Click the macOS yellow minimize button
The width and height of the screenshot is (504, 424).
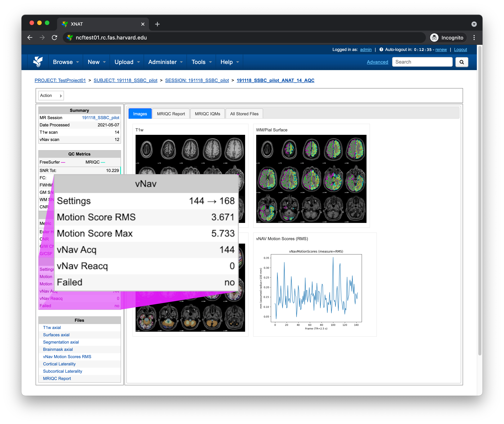click(39, 23)
